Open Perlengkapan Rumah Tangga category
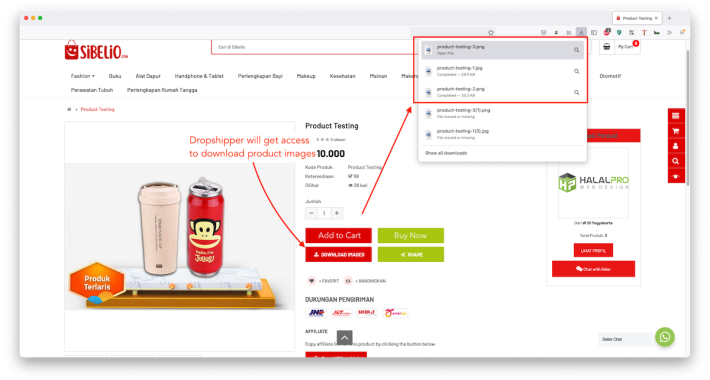The height and width of the screenshot is (380, 710). (162, 90)
